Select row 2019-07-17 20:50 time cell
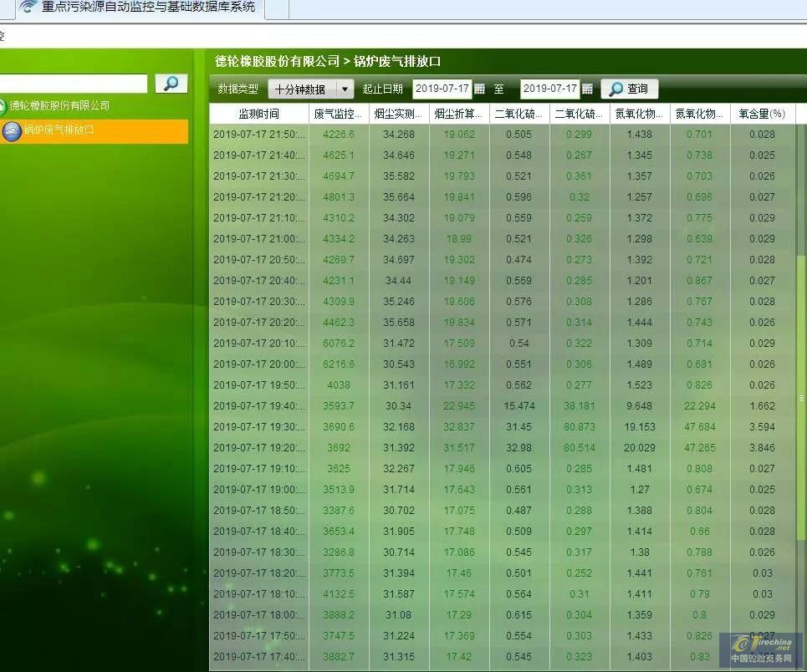807x672 pixels. [259, 260]
